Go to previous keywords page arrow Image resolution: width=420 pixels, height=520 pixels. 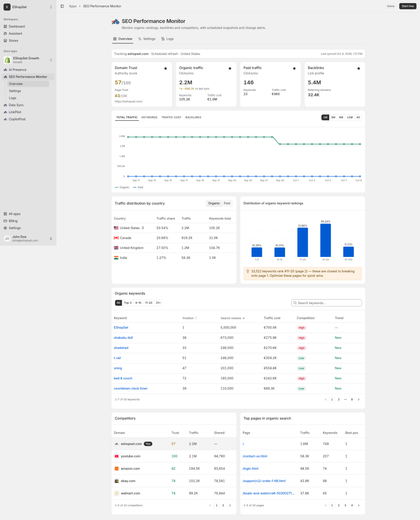(326, 400)
